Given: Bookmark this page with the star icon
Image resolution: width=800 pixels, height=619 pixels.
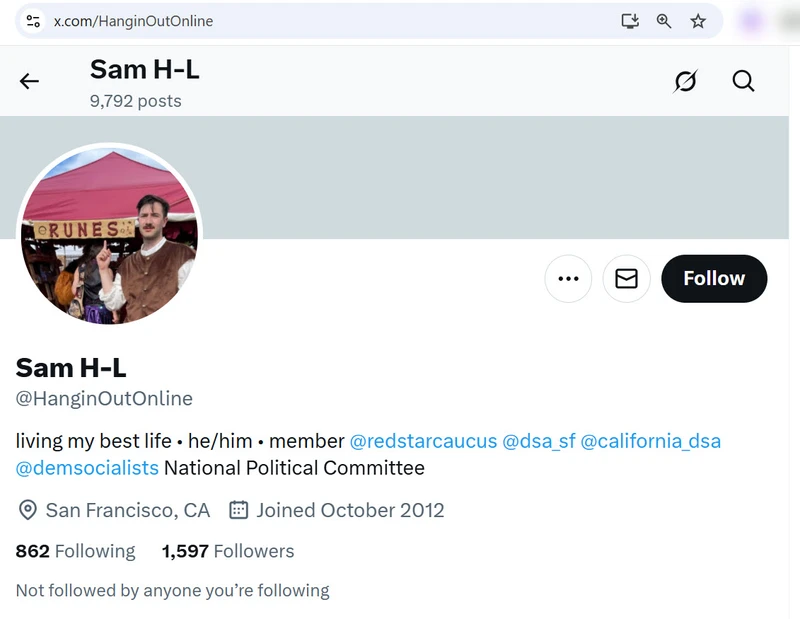Looking at the screenshot, I should (x=698, y=21).
